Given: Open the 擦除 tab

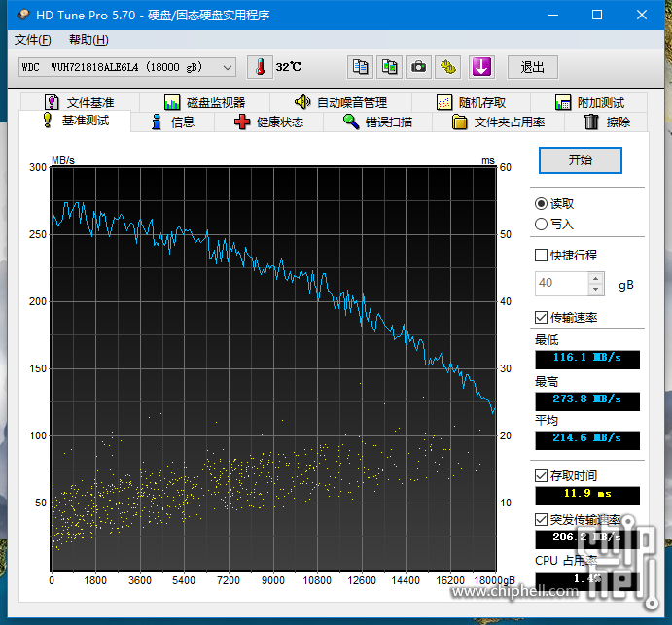Looking at the screenshot, I should pyautogui.click(x=607, y=122).
